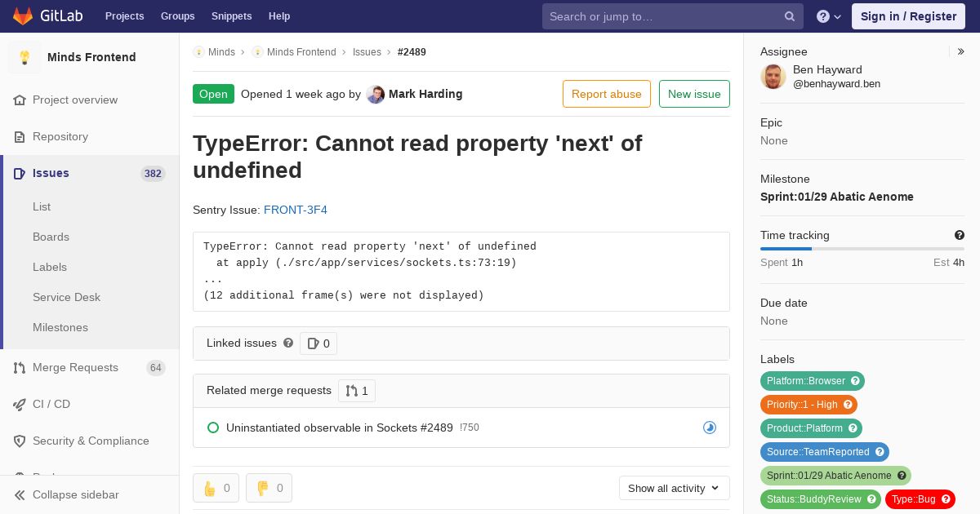Click the Linked issues help icon

[x=288, y=343]
